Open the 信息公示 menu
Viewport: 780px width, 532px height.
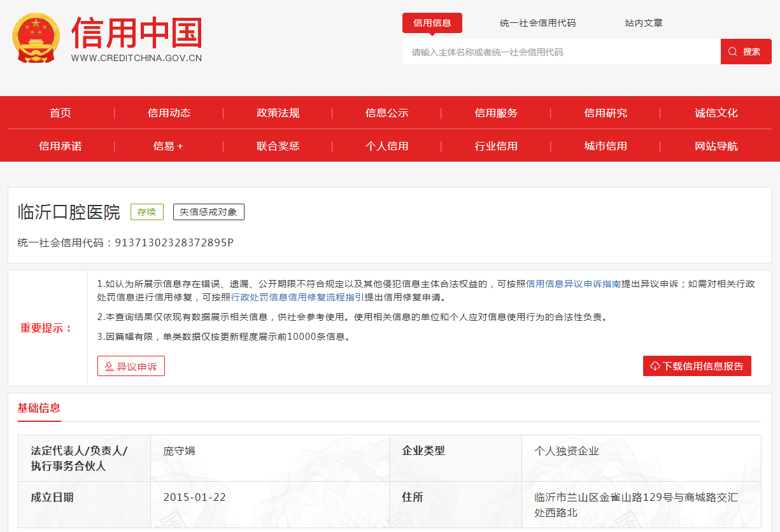(x=387, y=113)
